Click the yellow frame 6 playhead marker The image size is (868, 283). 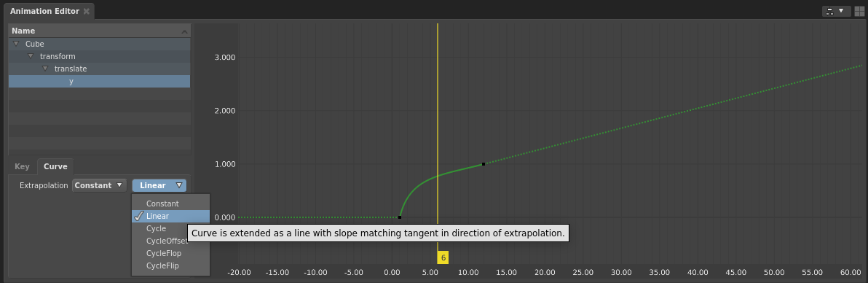tap(443, 257)
